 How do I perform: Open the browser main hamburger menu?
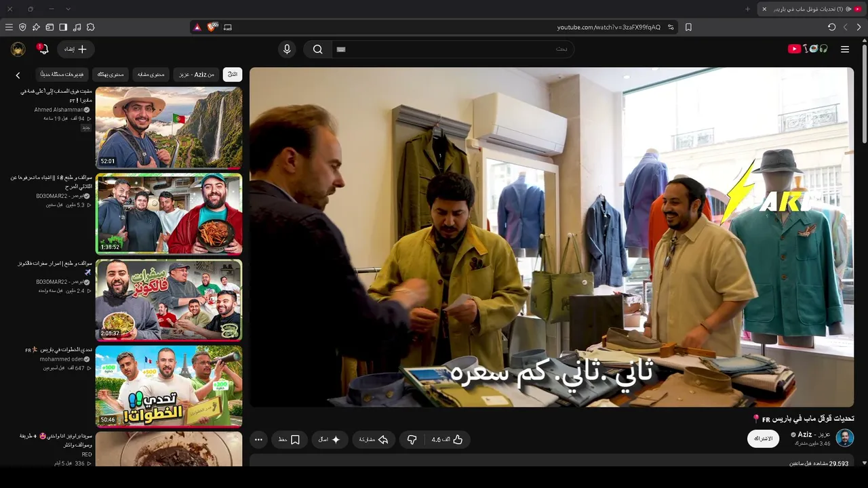point(9,27)
